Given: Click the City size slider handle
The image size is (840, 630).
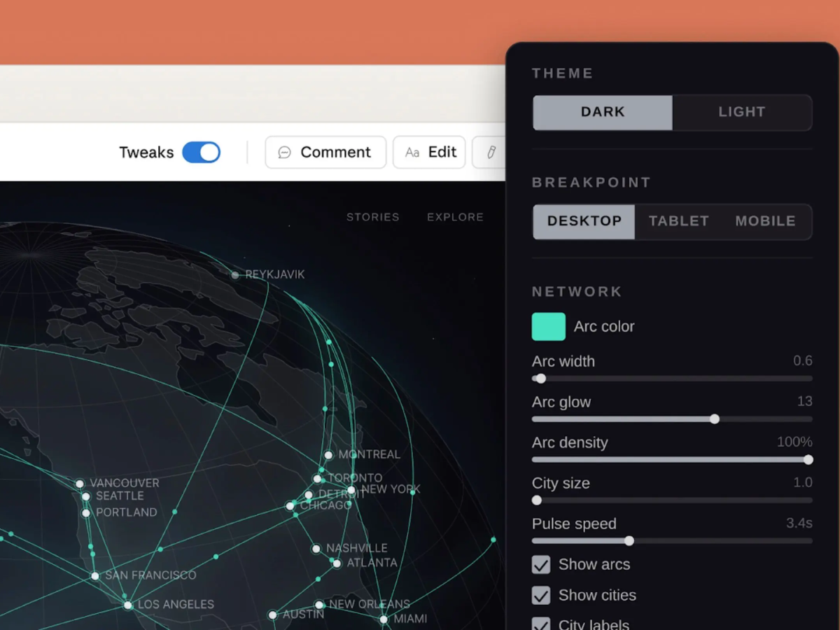Looking at the screenshot, I should (x=537, y=500).
